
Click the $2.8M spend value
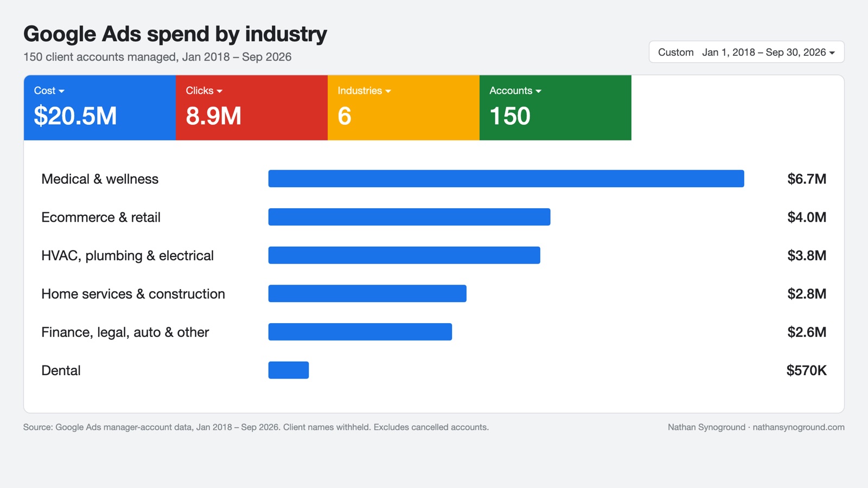pos(807,294)
